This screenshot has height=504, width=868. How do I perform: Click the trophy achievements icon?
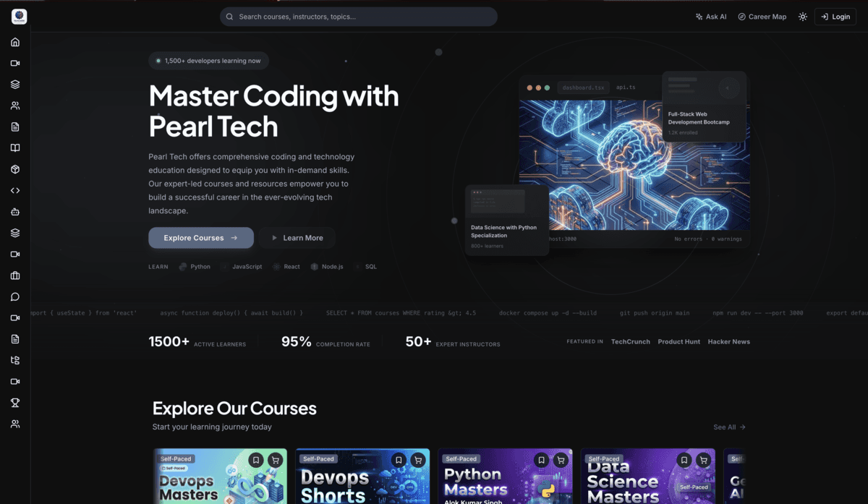(x=14, y=402)
